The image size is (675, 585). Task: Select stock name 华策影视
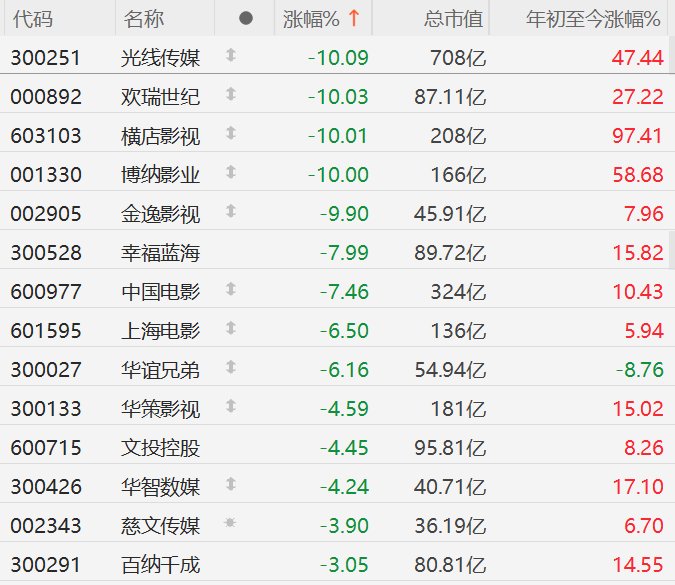160,409
